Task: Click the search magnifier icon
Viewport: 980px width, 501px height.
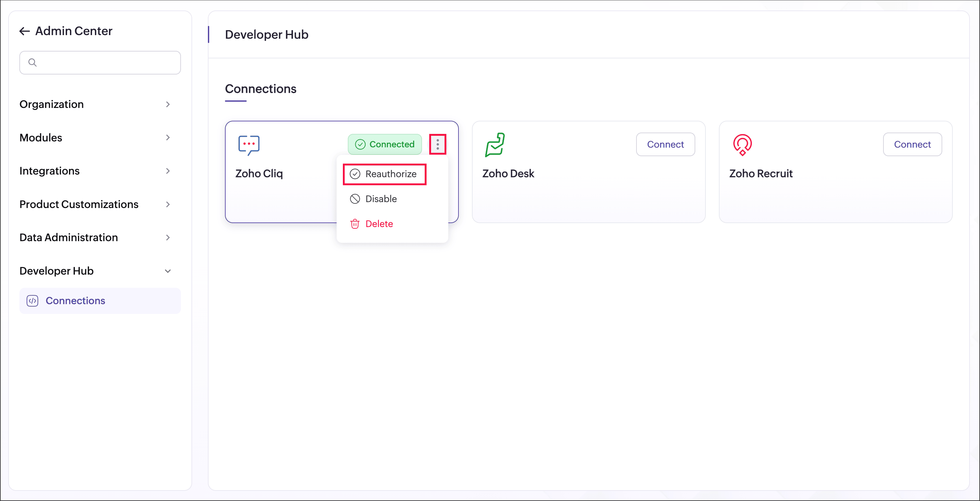Action: pyautogui.click(x=32, y=62)
